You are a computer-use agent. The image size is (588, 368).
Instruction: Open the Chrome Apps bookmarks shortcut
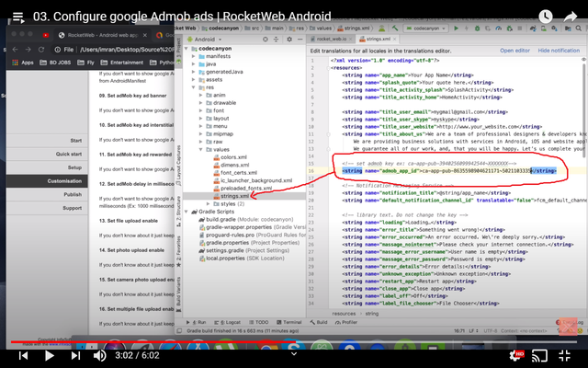click(x=23, y=63)
